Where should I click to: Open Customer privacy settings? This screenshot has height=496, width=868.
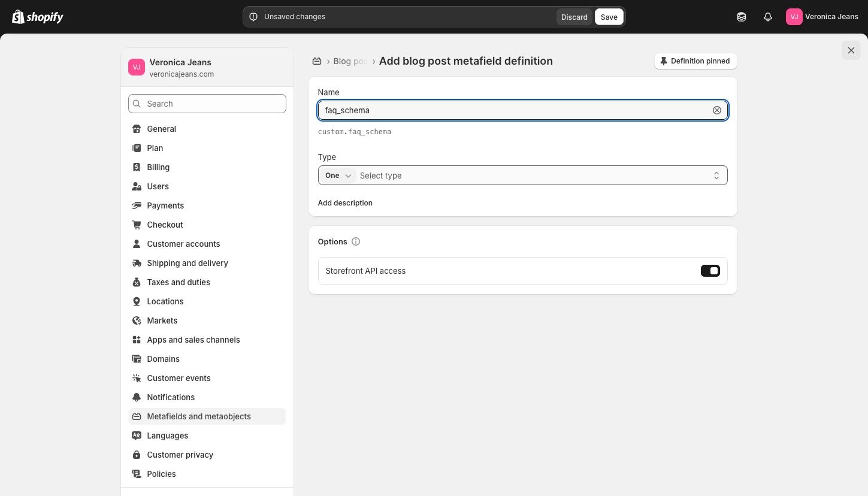[x=180, y=455]
